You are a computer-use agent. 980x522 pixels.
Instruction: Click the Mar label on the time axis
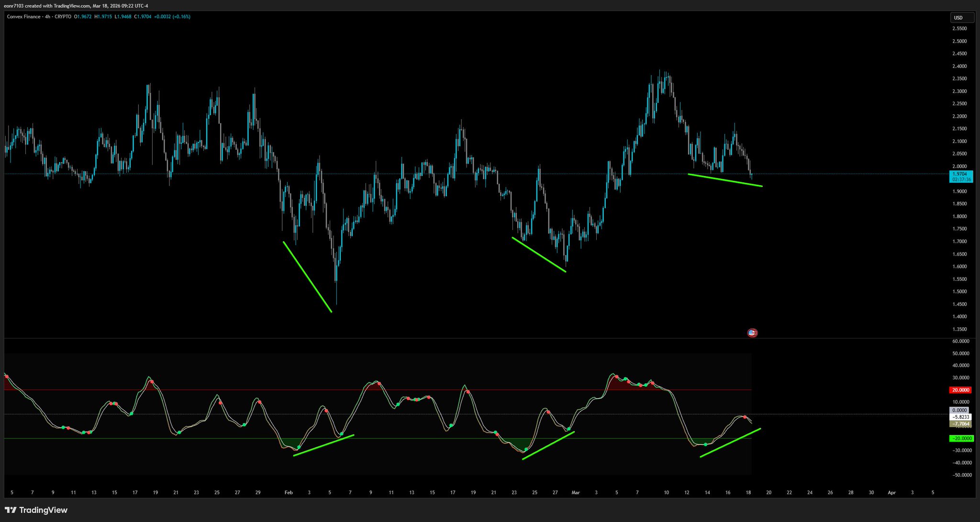576,492
